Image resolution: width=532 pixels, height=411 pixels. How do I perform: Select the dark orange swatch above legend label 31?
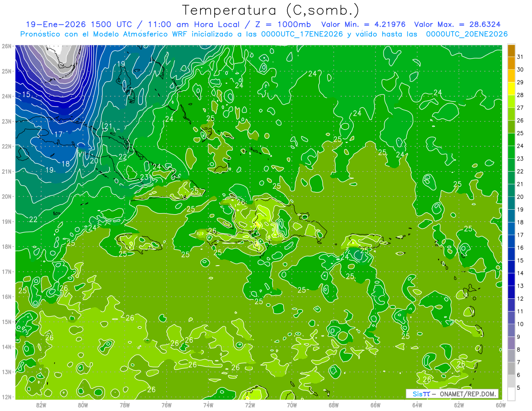coord(511,51)
